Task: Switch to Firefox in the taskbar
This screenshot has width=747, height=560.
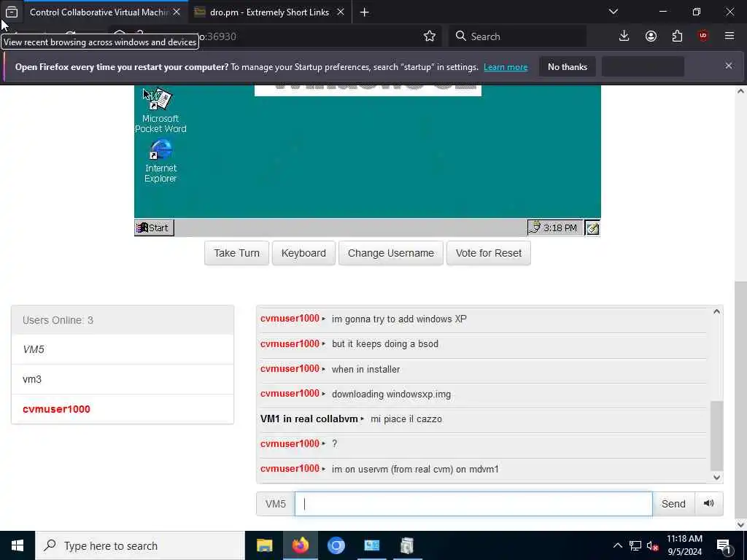Action: point(300,545)
